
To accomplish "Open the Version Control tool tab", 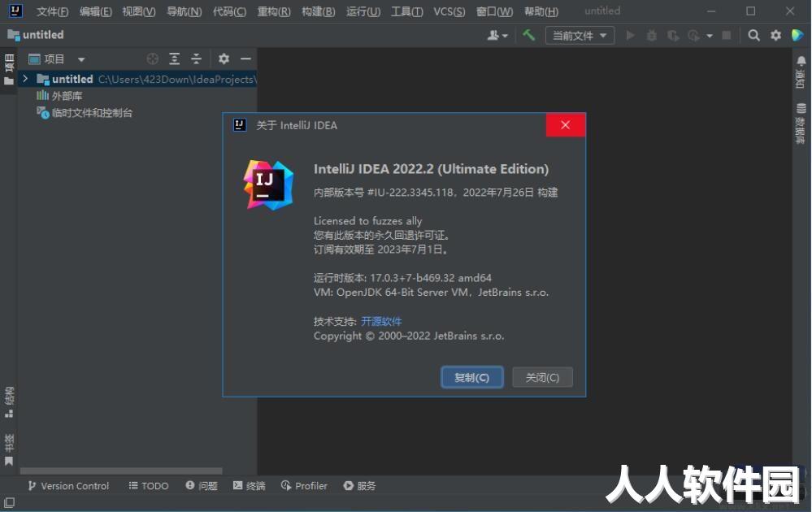I will point(68,486).
